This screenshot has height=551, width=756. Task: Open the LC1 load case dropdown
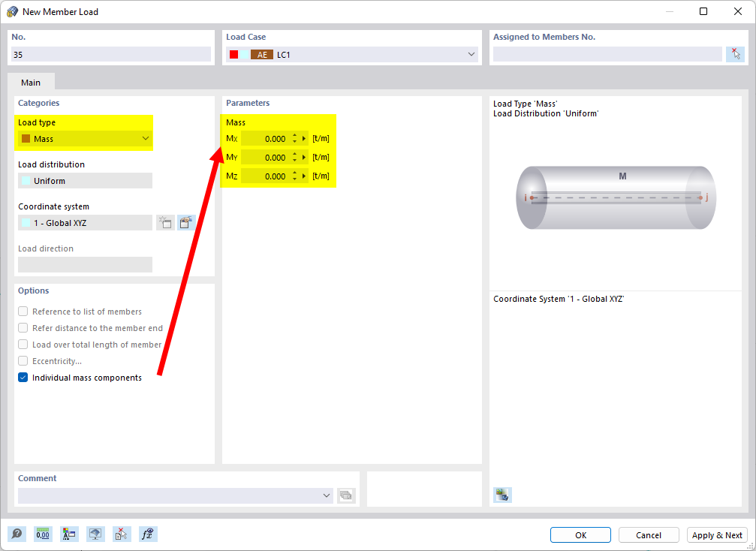(x=471, y=54)
